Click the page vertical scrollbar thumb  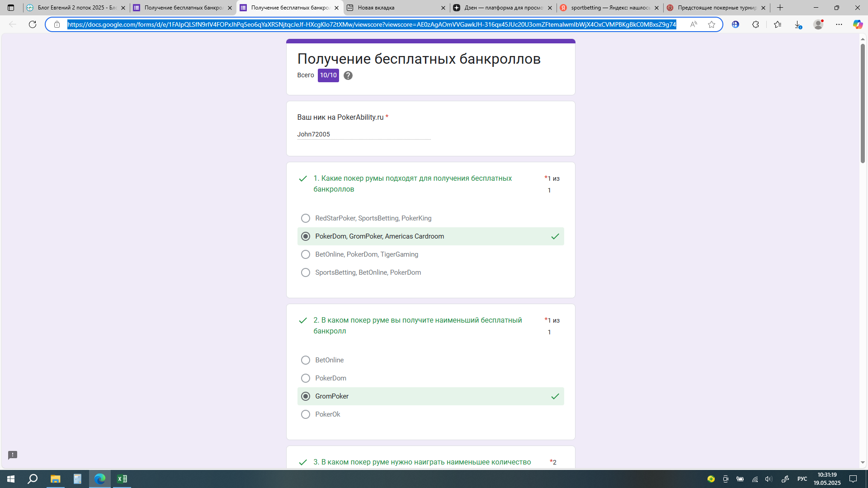[863, 103]
